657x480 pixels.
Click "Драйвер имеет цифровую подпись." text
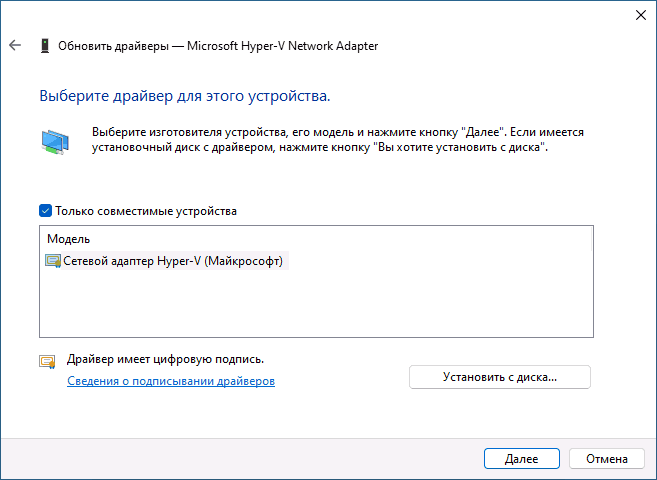pos(166,359)
